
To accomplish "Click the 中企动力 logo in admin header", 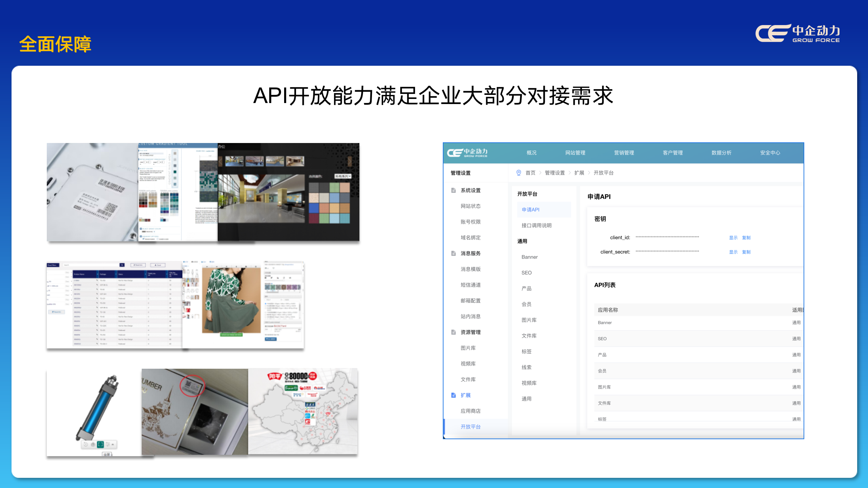I will [x=467, y=153].
